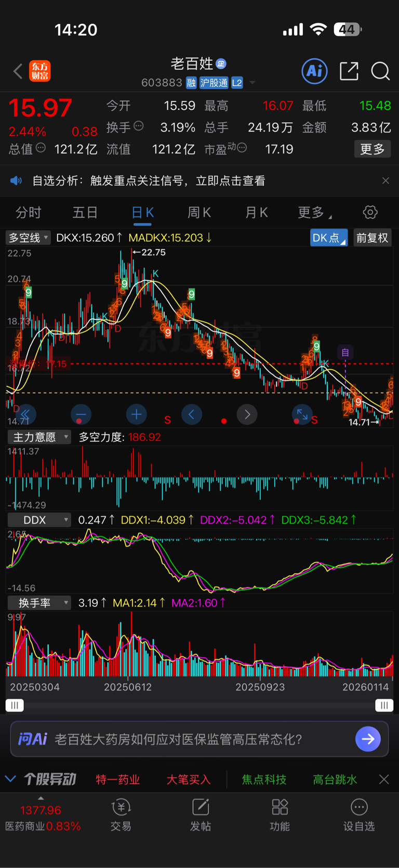This screenshot has height=868, width=399.
Task: Tap the 问Ai question input field
Action: [199, 739]
